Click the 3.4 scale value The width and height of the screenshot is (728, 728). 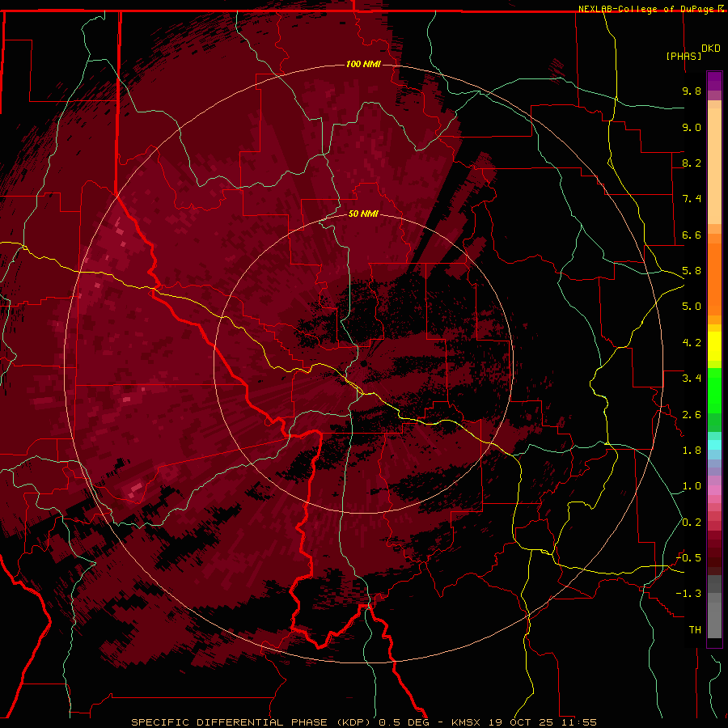click(x=692, y=379)
